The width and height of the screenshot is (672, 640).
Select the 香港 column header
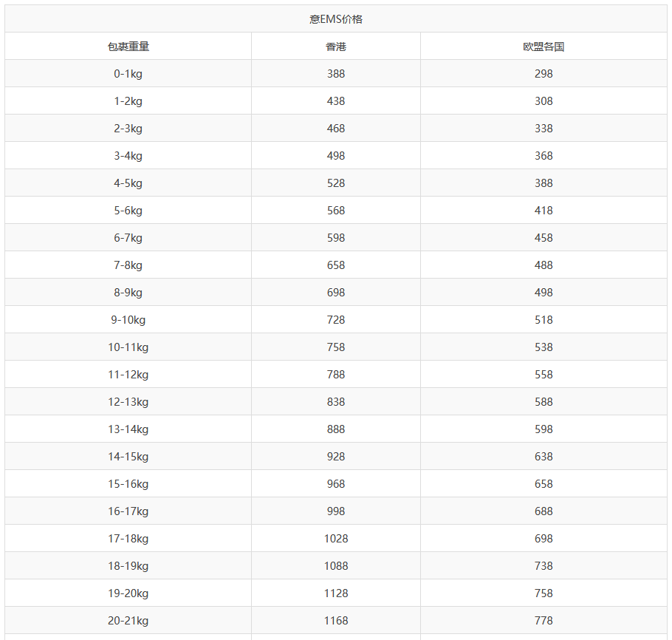(x=336, y=47)
